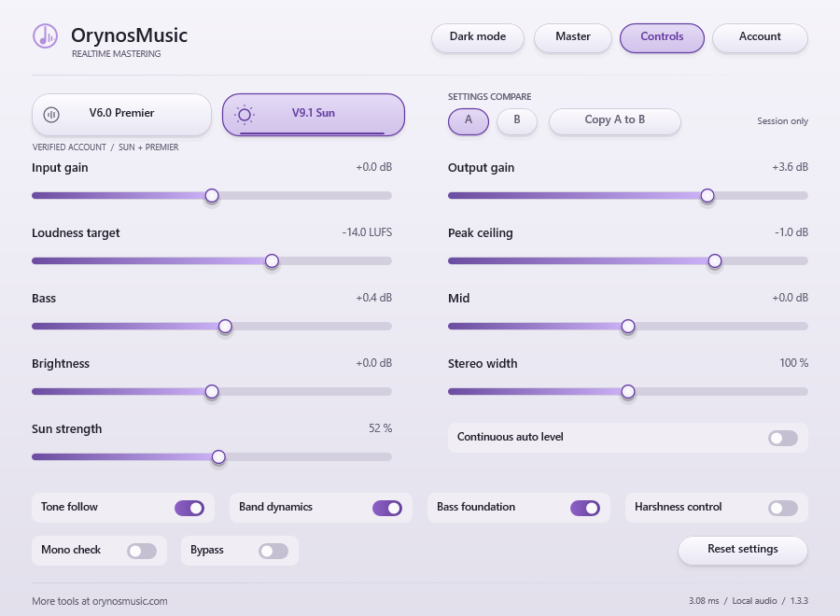Turn off Bass foundation

tap(585, 508)
